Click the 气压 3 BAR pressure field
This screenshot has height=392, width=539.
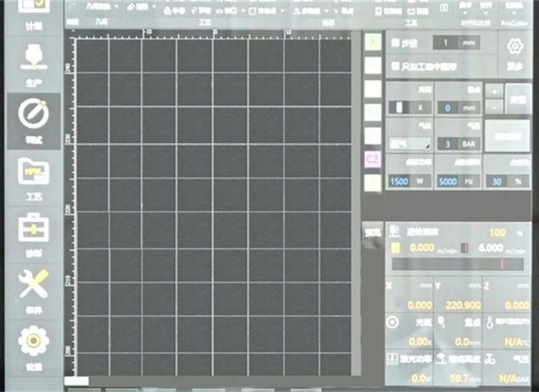tap(459, 144)
